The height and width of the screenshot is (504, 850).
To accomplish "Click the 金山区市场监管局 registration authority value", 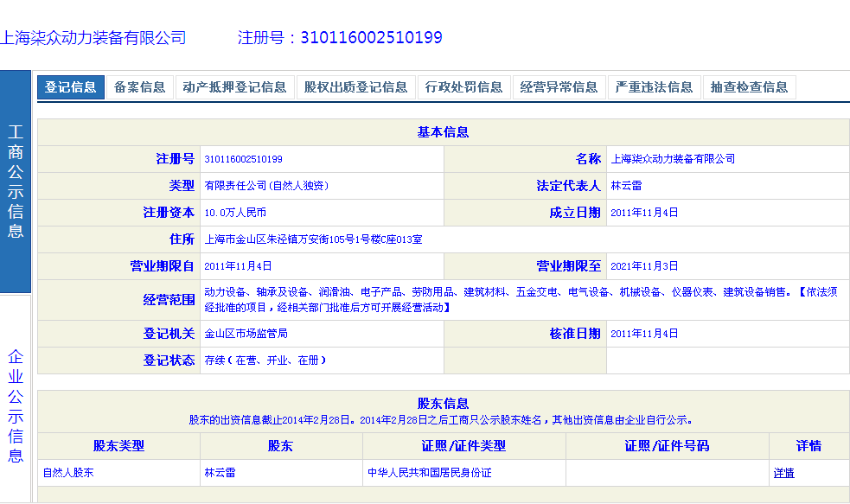I will (246, 334).
